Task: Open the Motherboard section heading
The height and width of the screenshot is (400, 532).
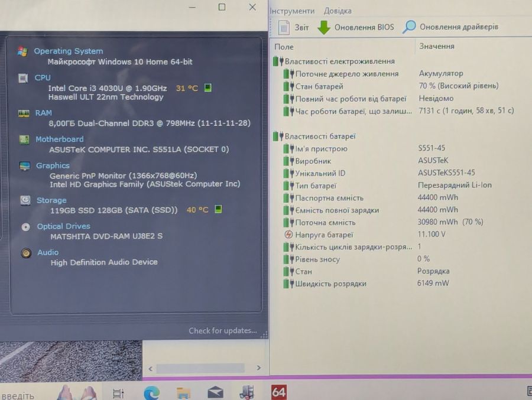Action: point(59,139)
